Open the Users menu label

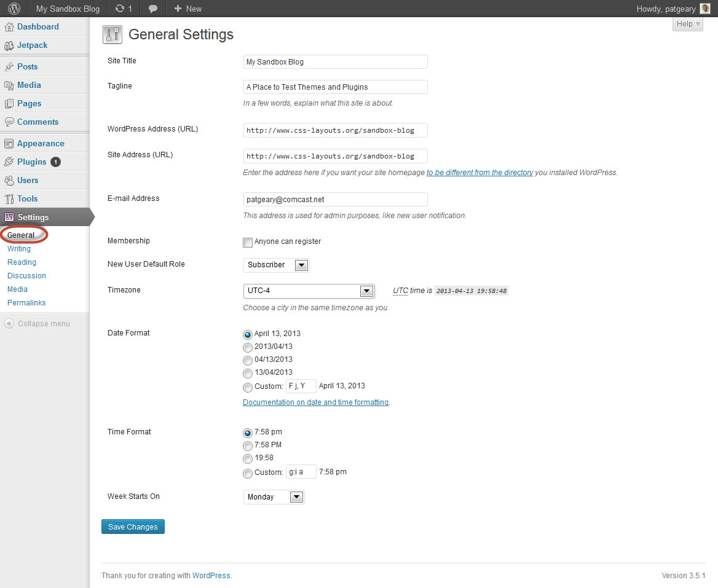tap(28, 180)
